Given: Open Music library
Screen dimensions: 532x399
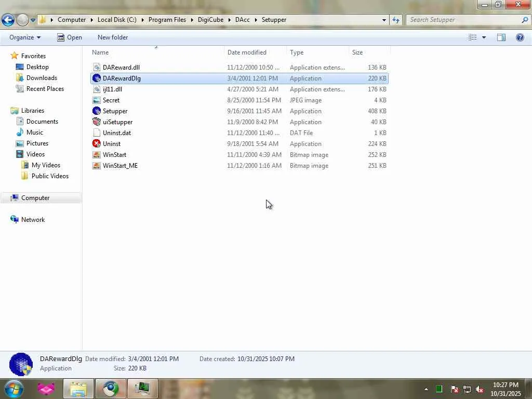Looking at the screenshot, I should click(35, 132).
